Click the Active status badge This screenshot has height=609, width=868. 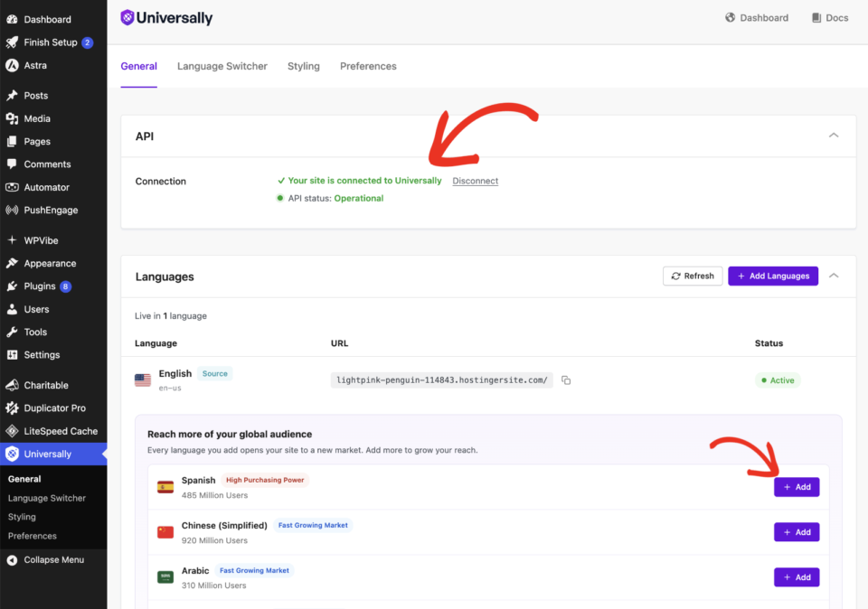(778, 380)
